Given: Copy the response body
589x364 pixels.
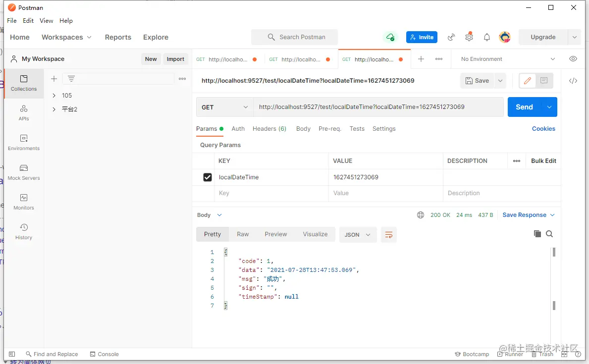Looking at the screenshot, I should coord(537,234).
